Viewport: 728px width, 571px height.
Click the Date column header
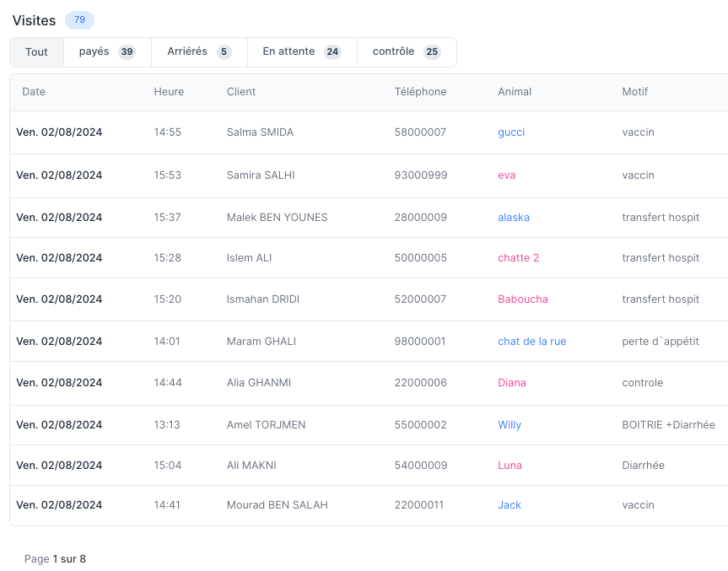point(34,92)
